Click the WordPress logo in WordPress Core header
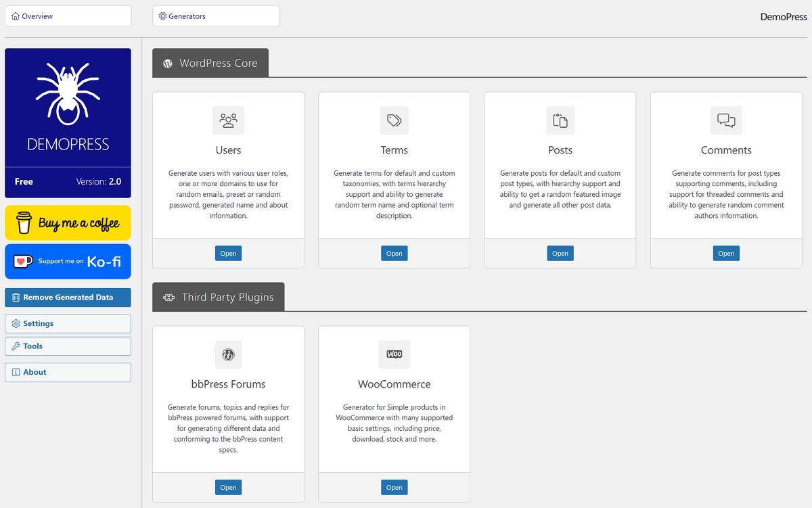Viewport: 812px width, 508px height. click(167, 63)
